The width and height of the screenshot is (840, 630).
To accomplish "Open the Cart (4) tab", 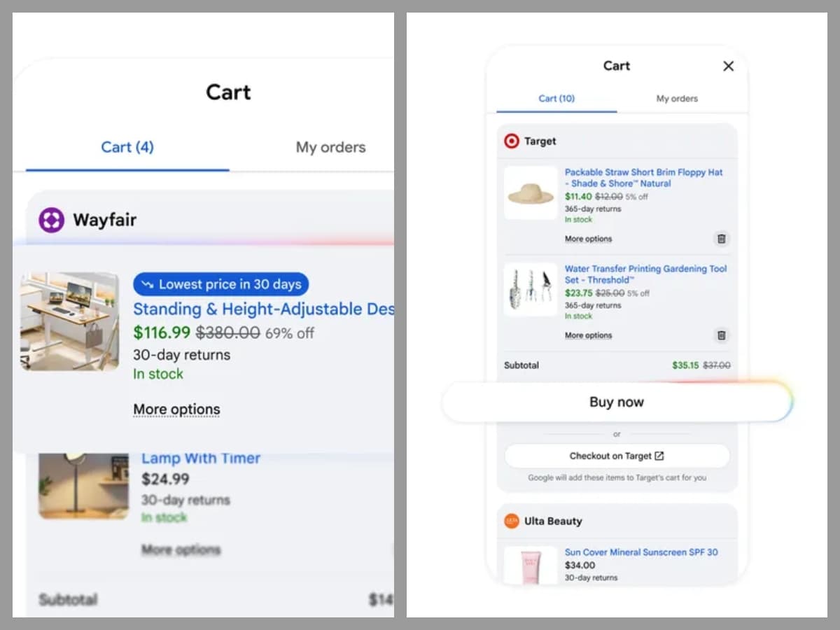I will point(127,147).
